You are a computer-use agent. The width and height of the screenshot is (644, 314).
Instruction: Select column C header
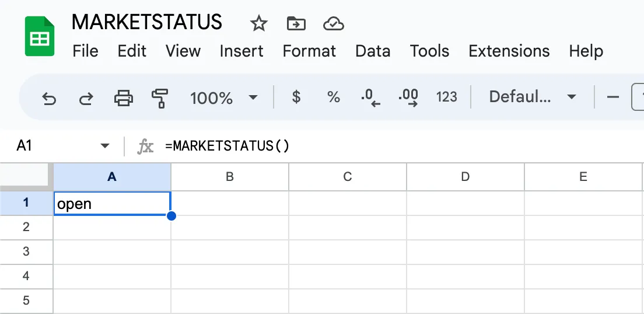click(348, 177)
